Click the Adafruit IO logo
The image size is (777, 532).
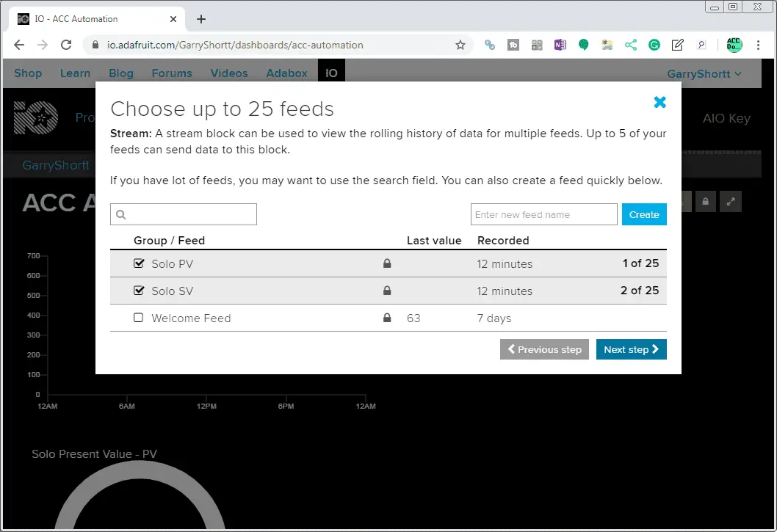point(36,118)
